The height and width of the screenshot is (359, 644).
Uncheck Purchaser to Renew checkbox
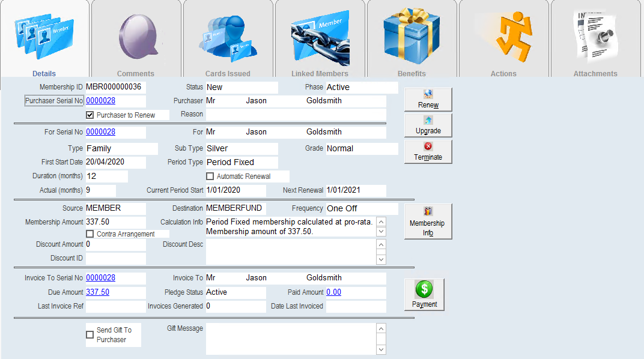90,115
